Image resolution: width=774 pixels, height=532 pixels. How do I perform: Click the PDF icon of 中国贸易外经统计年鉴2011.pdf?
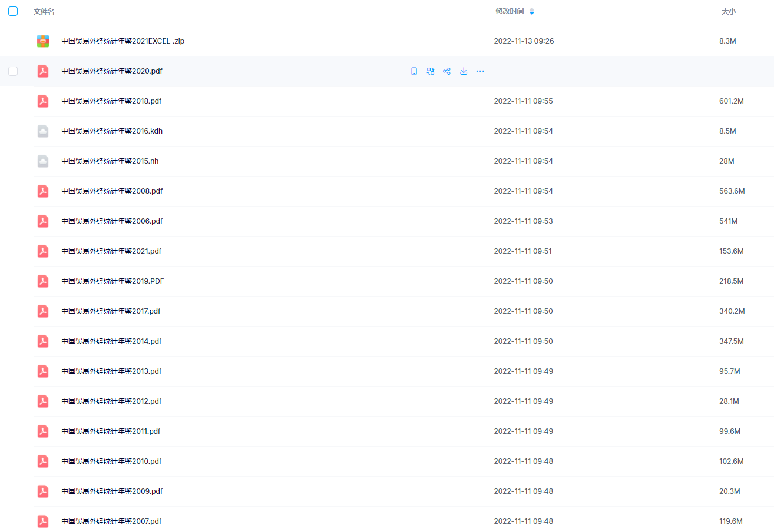(x=43, y=431)
